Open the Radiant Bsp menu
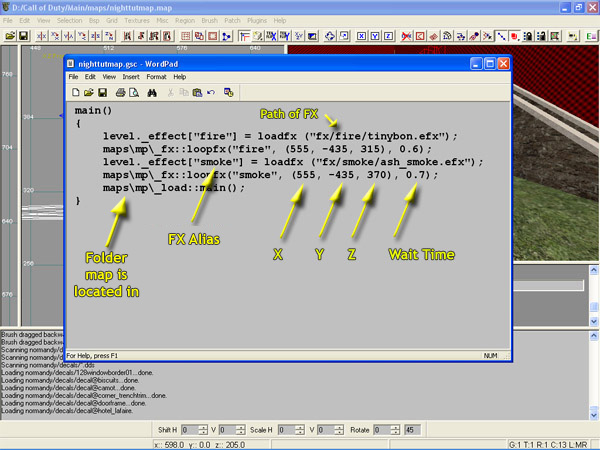The width and height of the screenshot is (600, 450). pyautogui.click(x=94, y=21)
